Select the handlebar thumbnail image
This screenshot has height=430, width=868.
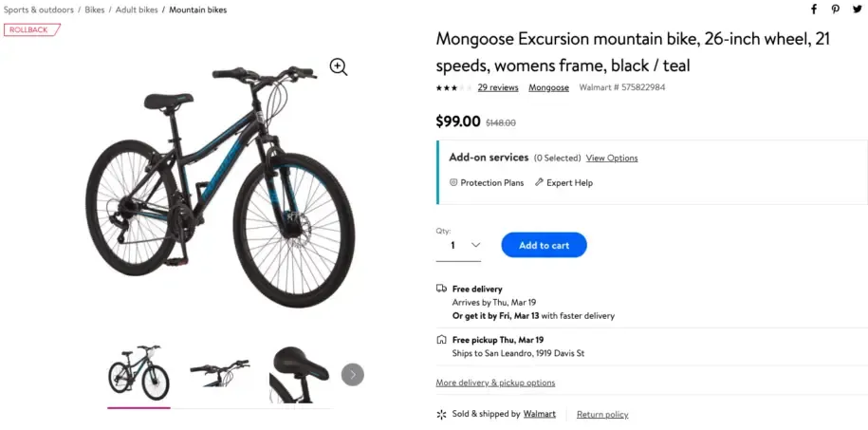pos(219,372)
